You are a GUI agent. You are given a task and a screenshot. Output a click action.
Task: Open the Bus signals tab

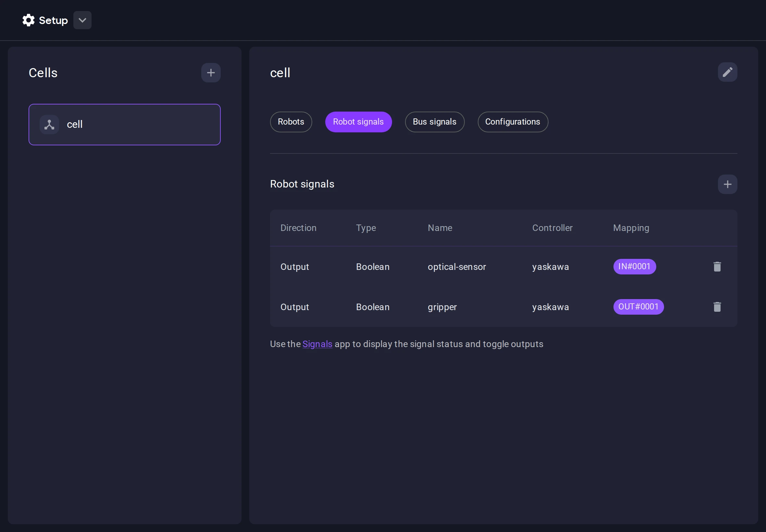pos(434,122)
